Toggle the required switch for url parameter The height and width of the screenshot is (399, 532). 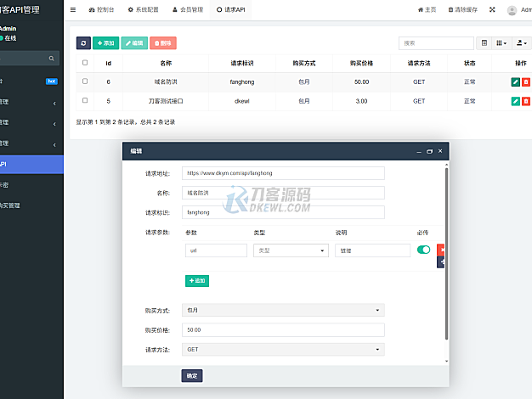[423, 250]
